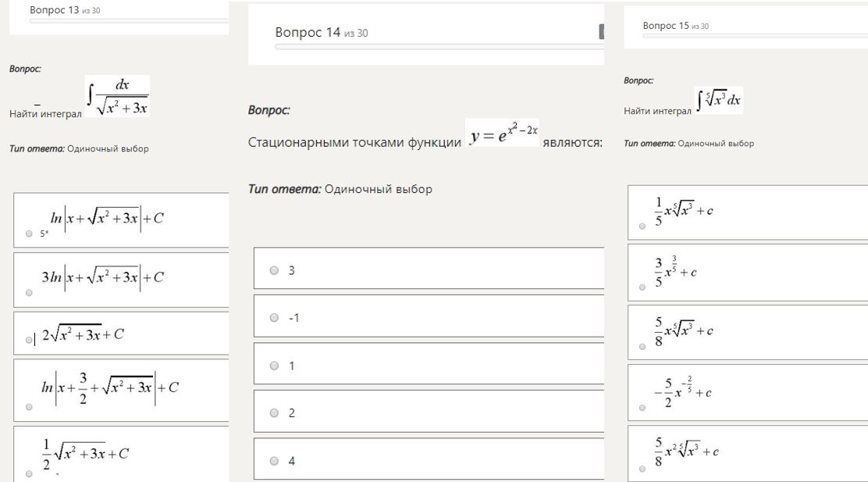The image size is (868, 482).
Task: Choose the 5/8·x²·⁵√x³+c answer
Action: coord(642,468)
